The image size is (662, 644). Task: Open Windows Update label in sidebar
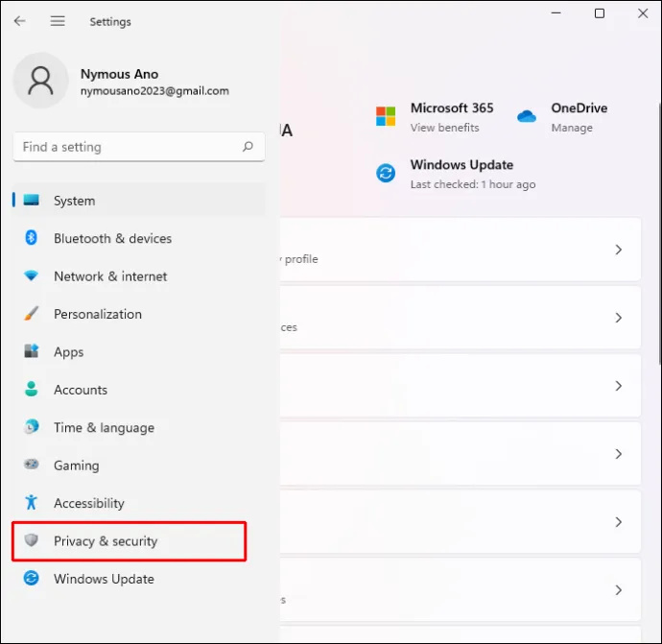[x=104, y=579]
